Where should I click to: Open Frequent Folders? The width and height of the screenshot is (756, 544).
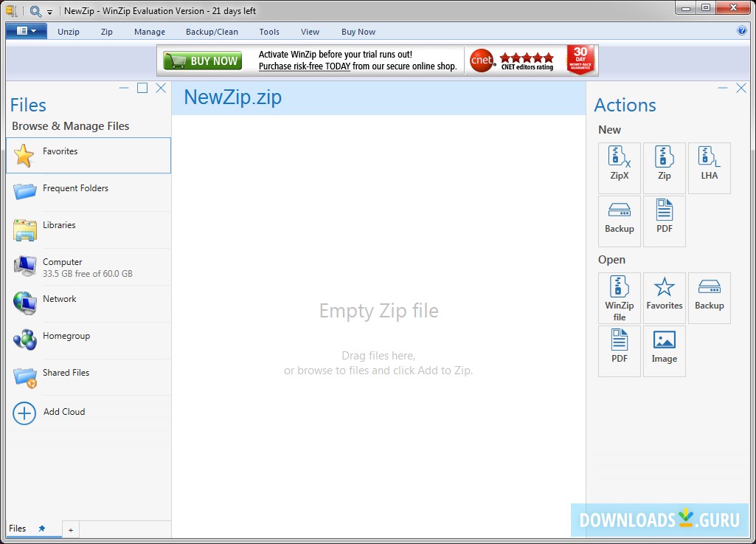tap(89, 192)
